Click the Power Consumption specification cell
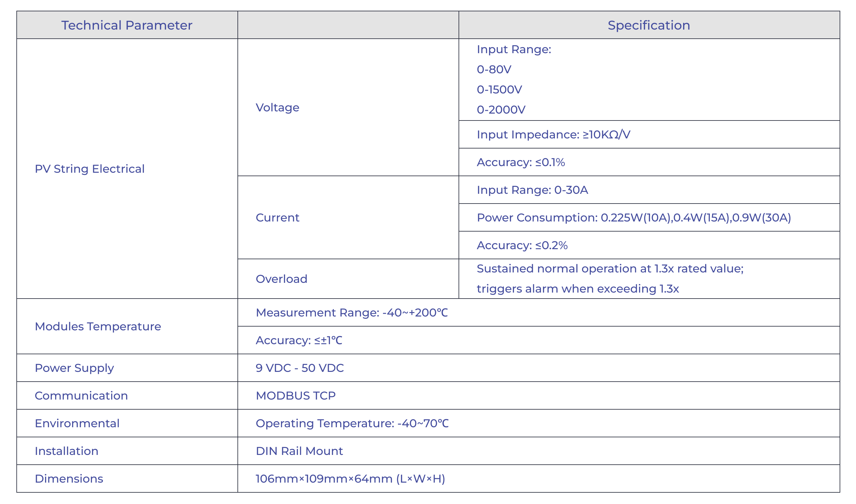This screenshot has width=856, height=504. tap(633, 218)
